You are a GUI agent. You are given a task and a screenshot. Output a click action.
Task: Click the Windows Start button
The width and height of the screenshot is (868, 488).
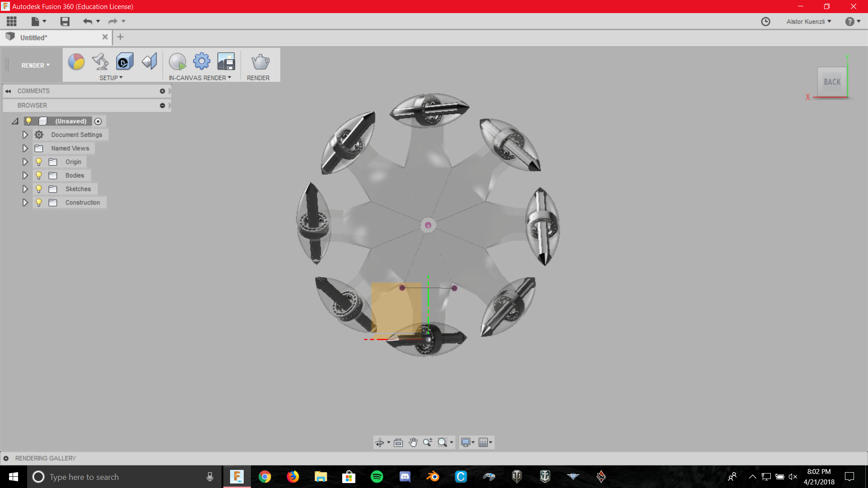point(14,477)
